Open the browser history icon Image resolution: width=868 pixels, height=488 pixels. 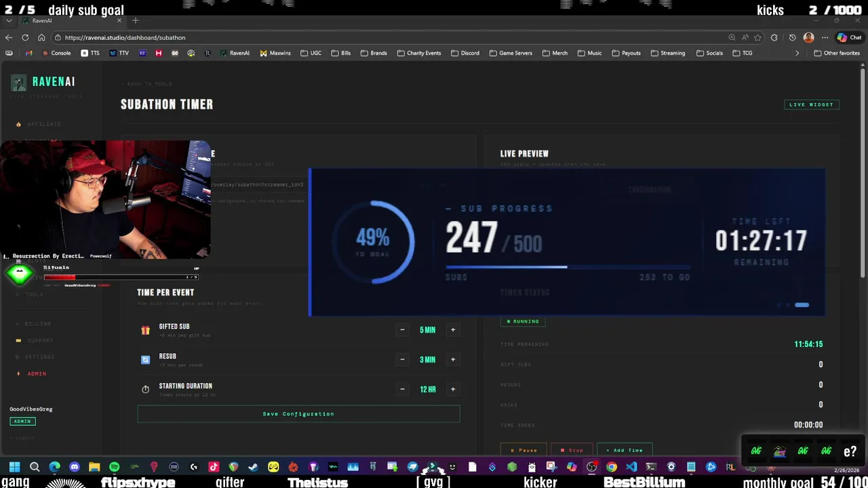click(792, 37)
